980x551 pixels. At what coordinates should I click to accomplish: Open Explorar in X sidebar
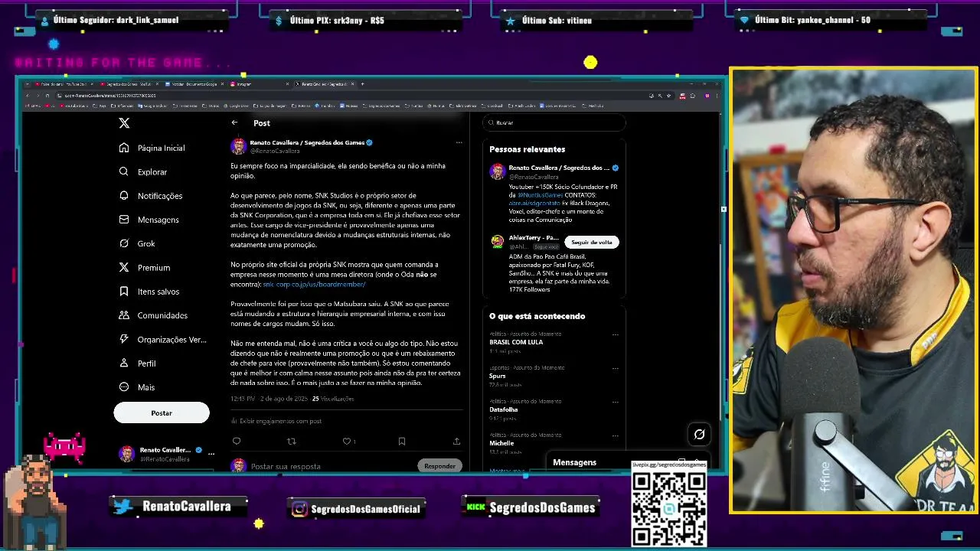142,171
